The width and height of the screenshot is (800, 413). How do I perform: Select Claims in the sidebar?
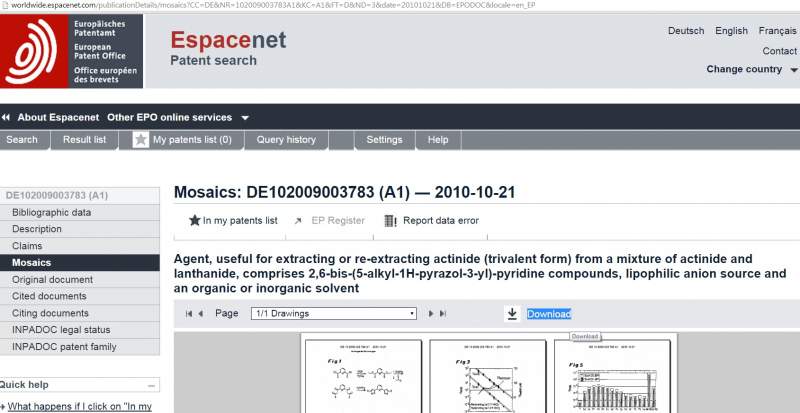pyautogui.click(x=80, y=246)
